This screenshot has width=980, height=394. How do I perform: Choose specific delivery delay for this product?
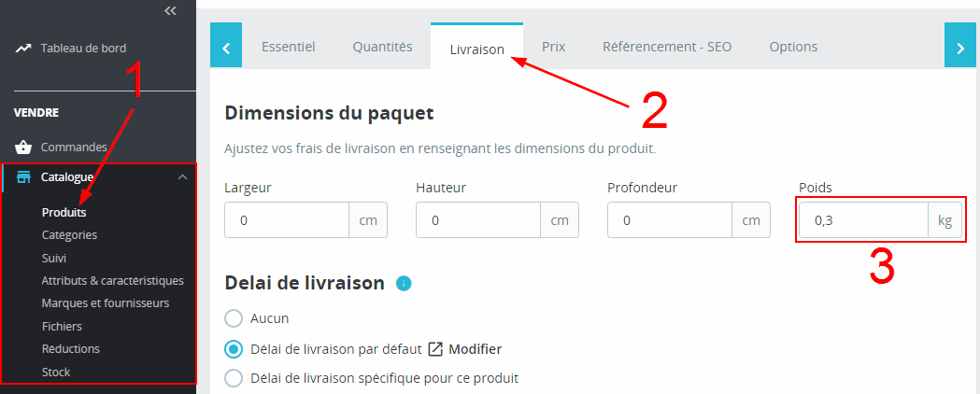pyautogui.click(x=234, y=378)
